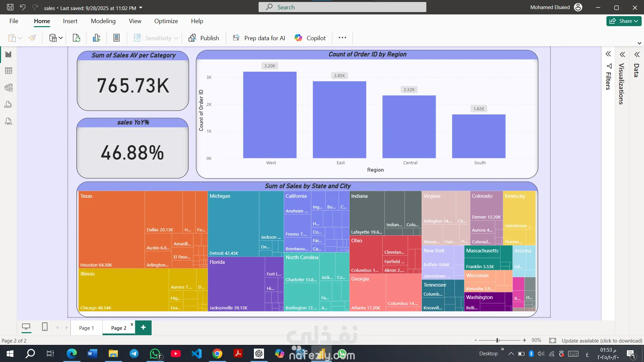The height and width of the screenshot is (362, 644).
Task: Open the Model view icon
Action: pyautogui.click(x=8, y=88)
